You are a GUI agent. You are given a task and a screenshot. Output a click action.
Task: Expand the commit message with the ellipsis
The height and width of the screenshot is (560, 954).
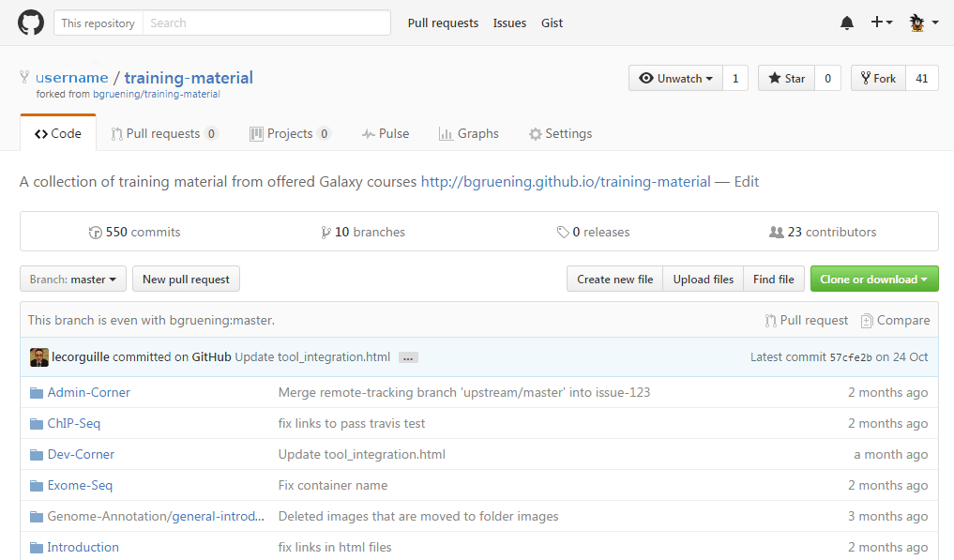pyautogui.click(x=408, y=356)
